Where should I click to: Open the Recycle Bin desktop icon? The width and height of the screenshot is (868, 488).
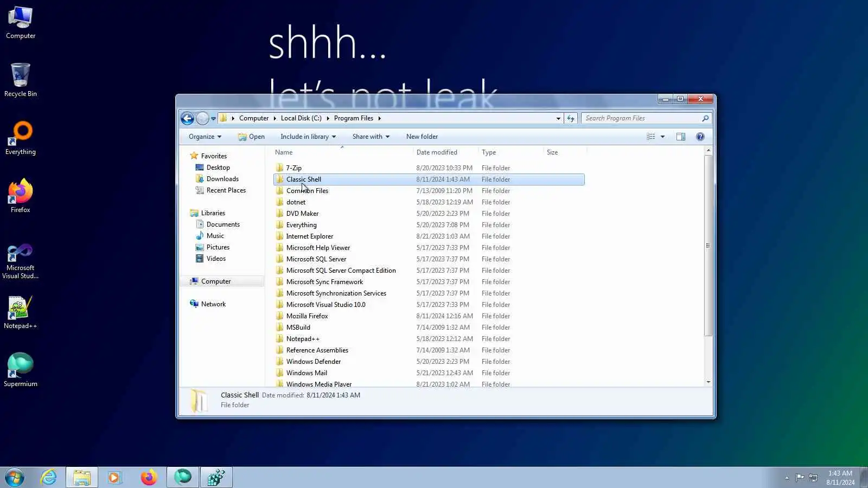click(21, 80)
